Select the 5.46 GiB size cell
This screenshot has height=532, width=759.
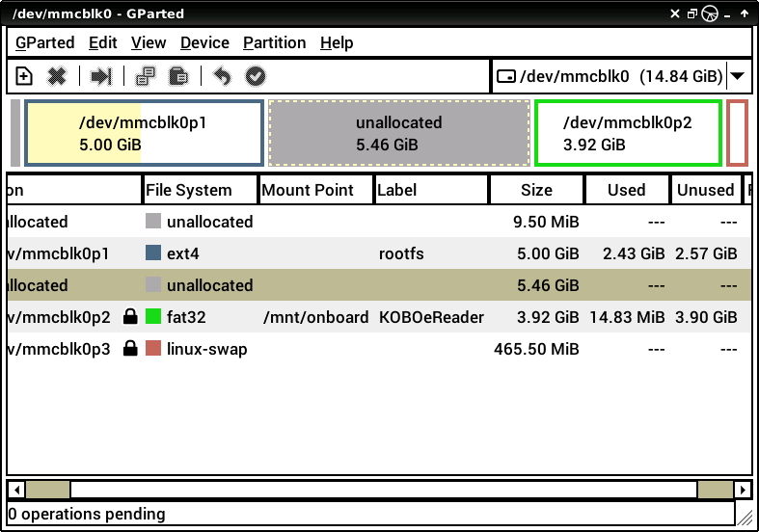(x=548, y=285)
